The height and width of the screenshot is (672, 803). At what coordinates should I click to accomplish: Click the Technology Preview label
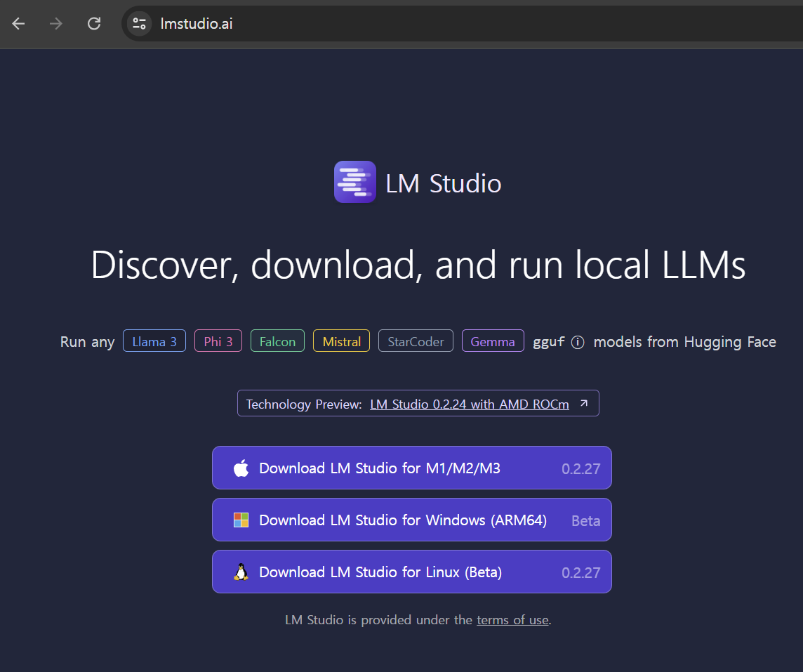click(x=304, y=404)
